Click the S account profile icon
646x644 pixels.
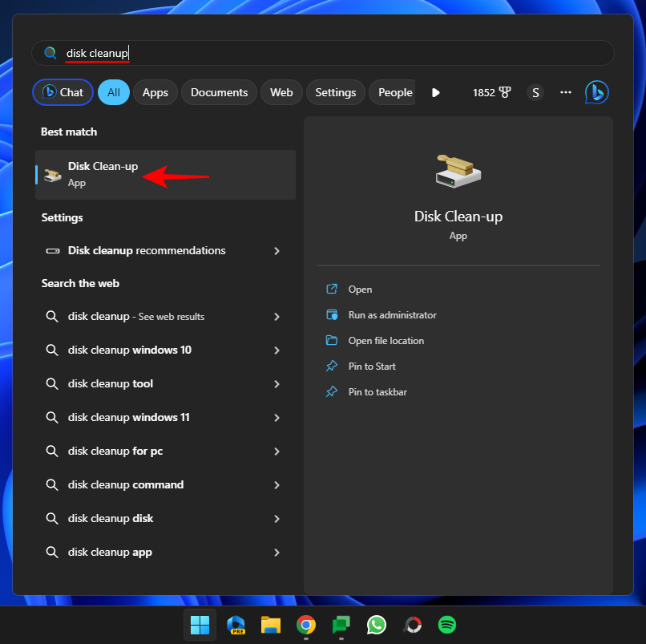535,92
